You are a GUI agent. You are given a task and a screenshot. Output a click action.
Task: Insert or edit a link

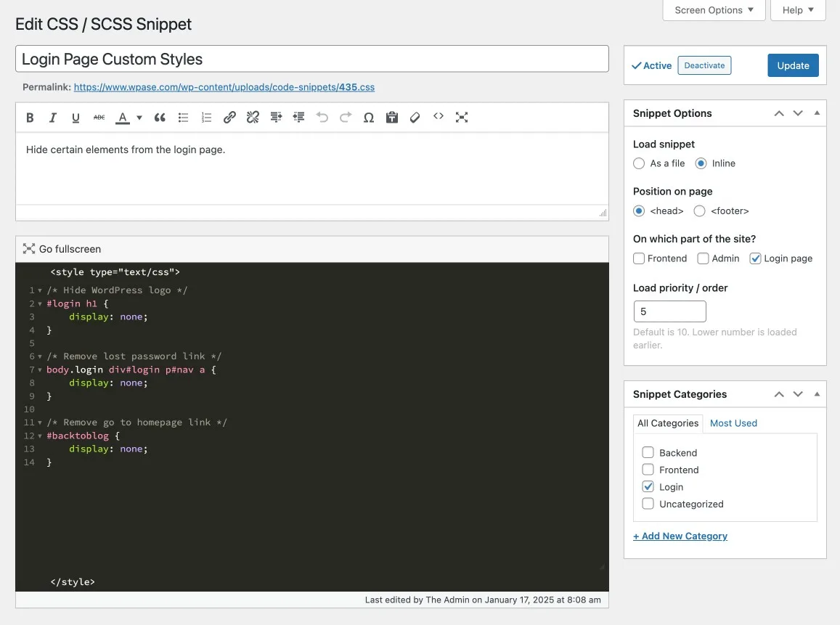tap(229, 118)
